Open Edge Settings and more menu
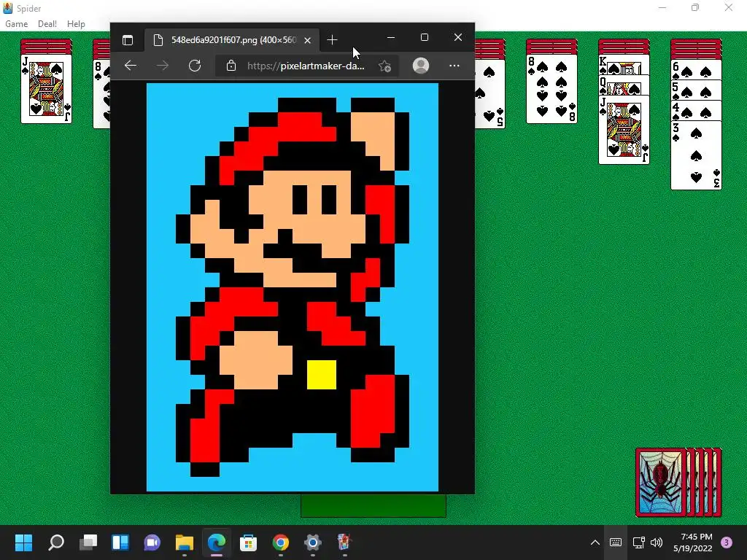This screenshot has height=560, width=747. (x=454, y=66)
